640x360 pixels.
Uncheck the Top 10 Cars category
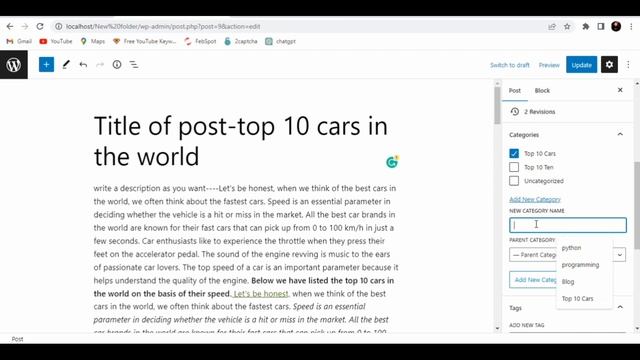pos(514,153)
